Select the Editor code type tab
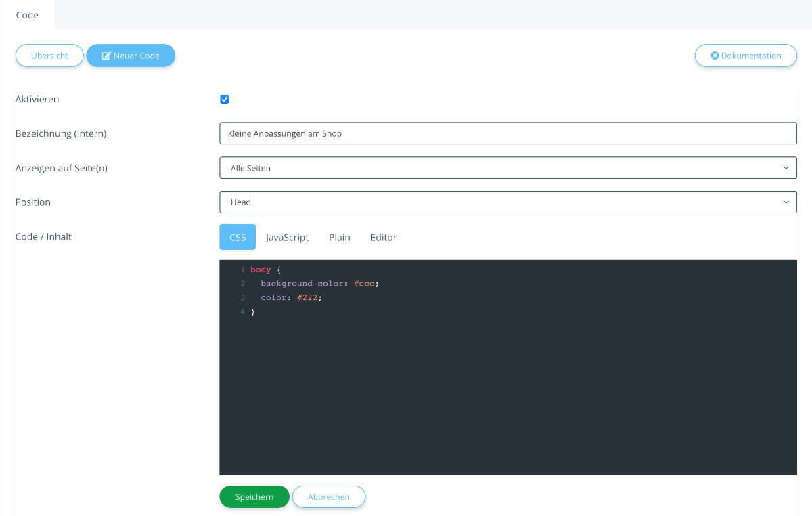The height and width of the screenshot is (516, 812). (384, 237)
